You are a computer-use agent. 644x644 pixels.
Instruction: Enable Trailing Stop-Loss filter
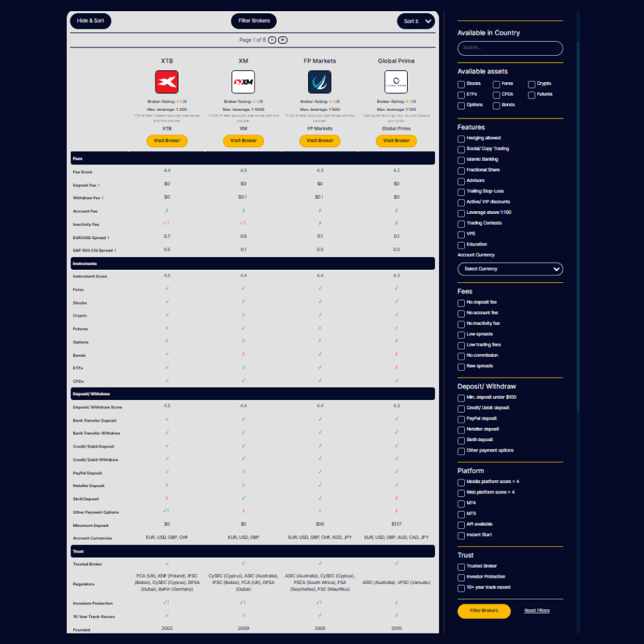461,192
